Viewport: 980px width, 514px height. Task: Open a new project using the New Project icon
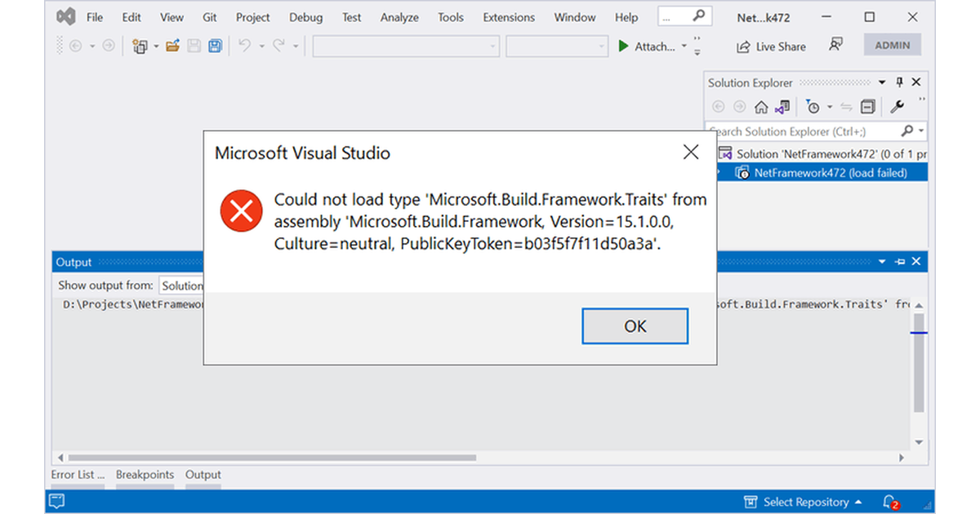(x=140, y=46)
